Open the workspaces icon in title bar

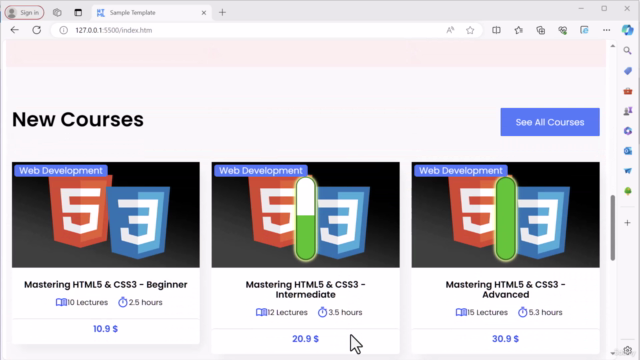click(57, 13)
